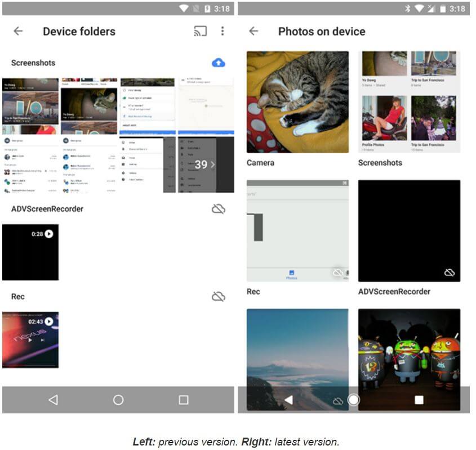The image size is (476, 450).
Task: Open the Rec folder thumbnail in the grid
Action: click(x=297, y=231)
